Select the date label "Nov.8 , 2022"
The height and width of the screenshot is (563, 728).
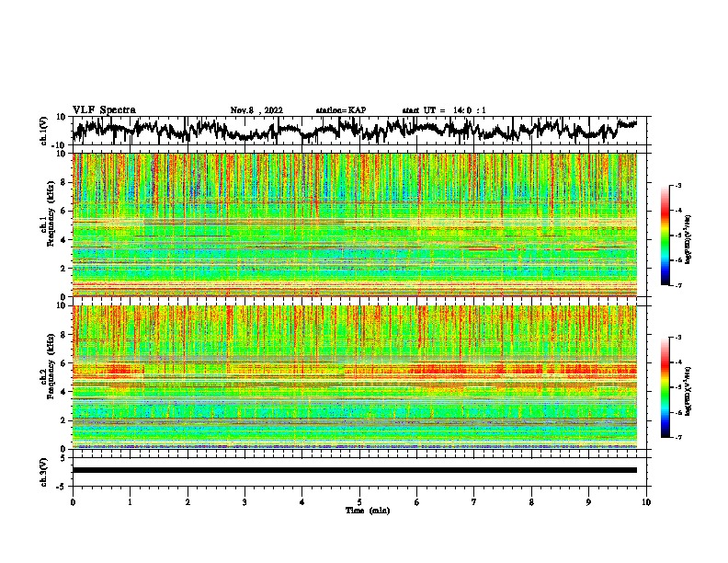point(256,110)
